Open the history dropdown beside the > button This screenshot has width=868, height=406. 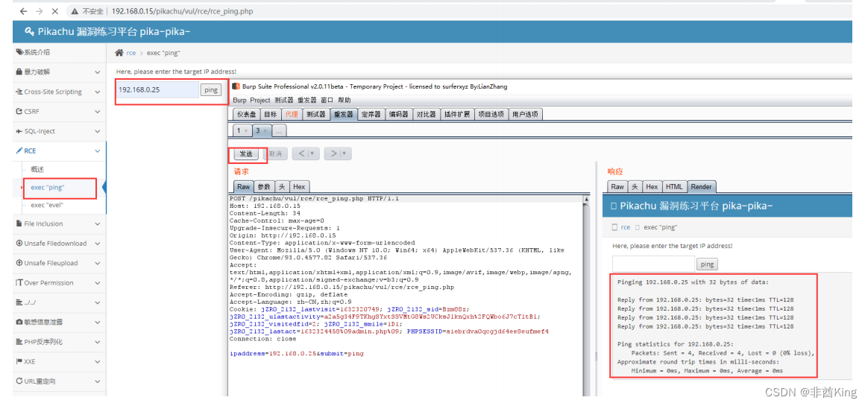point(345,153)
